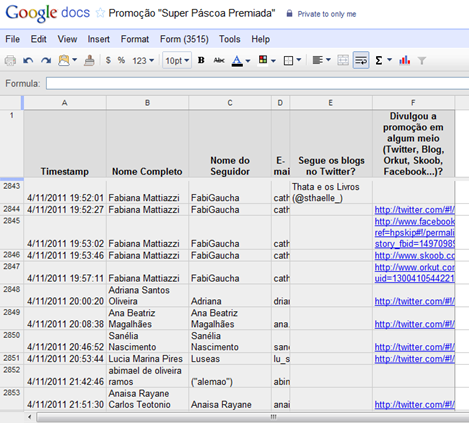Click the merge cells icon

coord(343,60)
